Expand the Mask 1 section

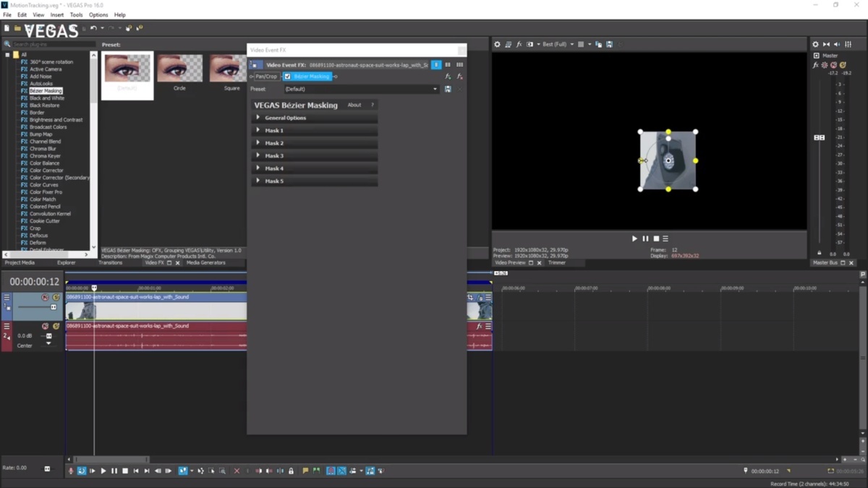tap(258, 131)
